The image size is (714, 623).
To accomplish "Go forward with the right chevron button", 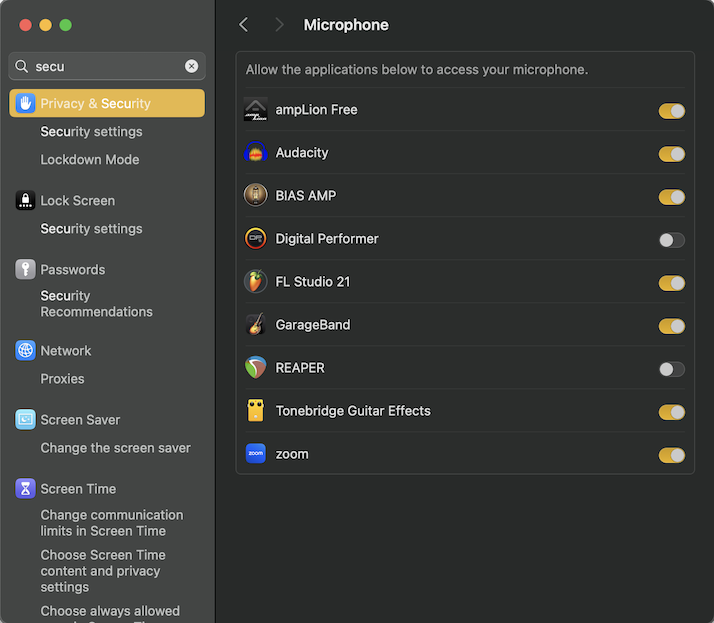I will (279, 25).
